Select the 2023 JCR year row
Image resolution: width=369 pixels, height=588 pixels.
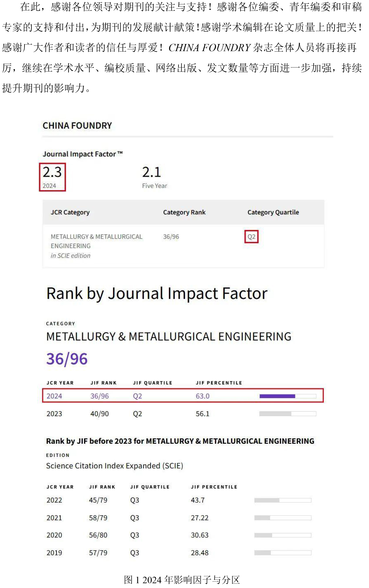coord(183,414)
